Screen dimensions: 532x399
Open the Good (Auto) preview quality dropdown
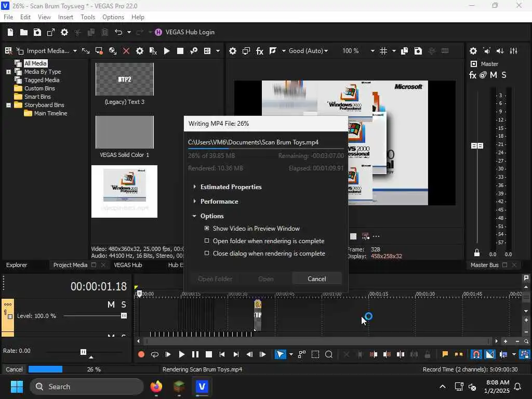pos(309,51)
